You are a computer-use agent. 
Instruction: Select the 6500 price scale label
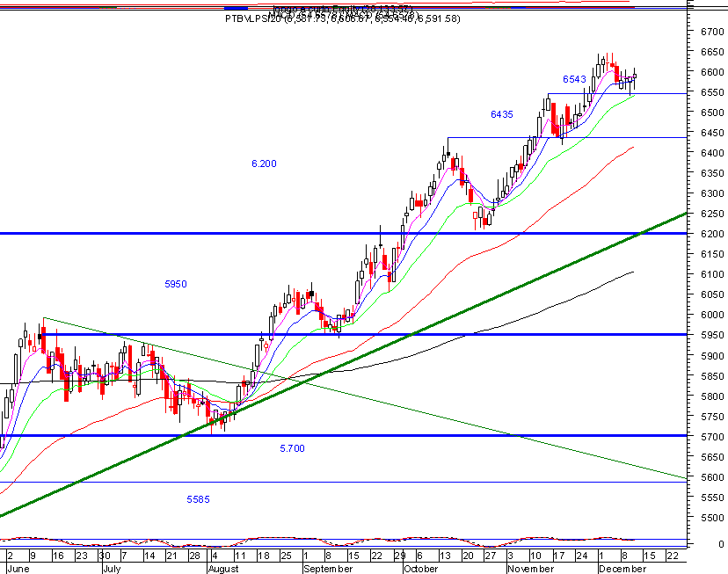click(712, 113)
